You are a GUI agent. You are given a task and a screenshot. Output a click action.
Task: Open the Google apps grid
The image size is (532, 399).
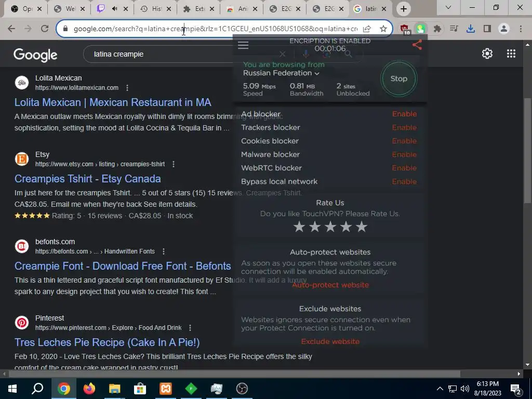(x=511, y=54)
